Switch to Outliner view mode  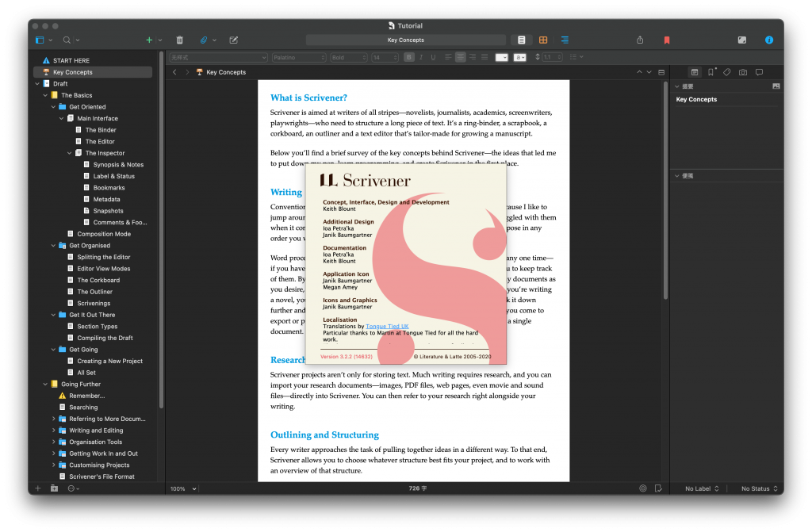[565, 40]
